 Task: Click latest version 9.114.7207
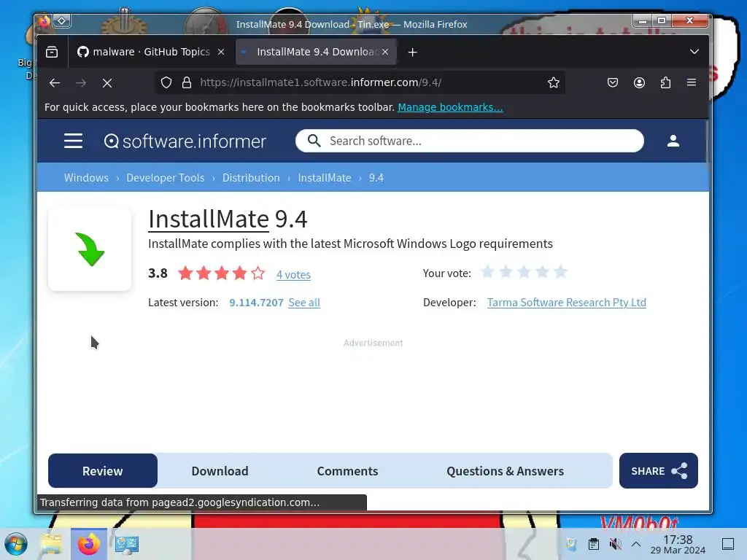point(256,303)
